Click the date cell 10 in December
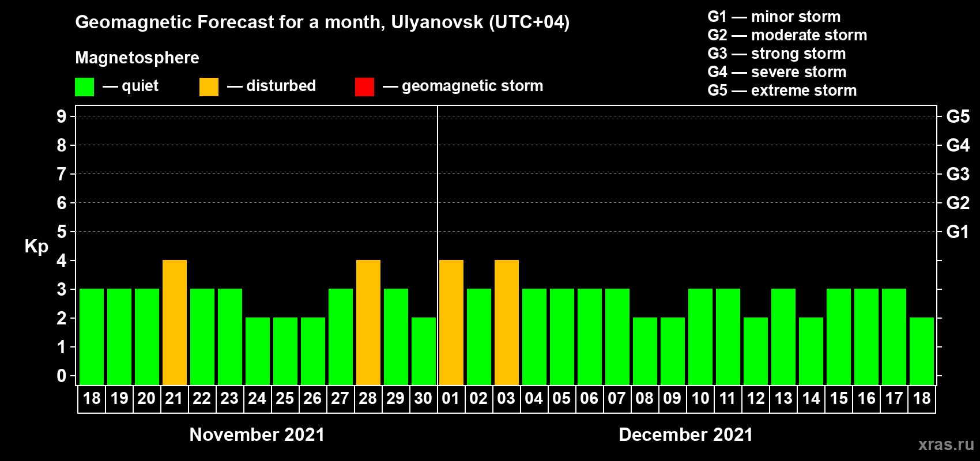Viewport: 980px width, 461px height. pyautogui.click(x=700, y=399)
